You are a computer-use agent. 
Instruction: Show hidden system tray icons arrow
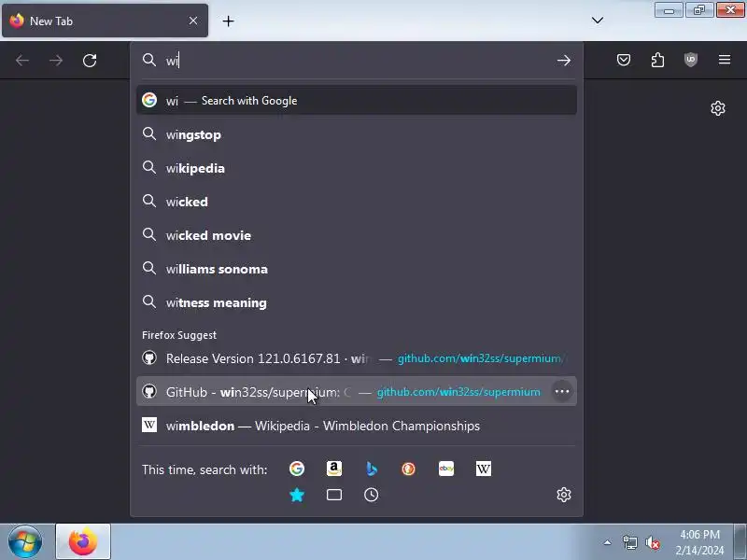(608, 542)
